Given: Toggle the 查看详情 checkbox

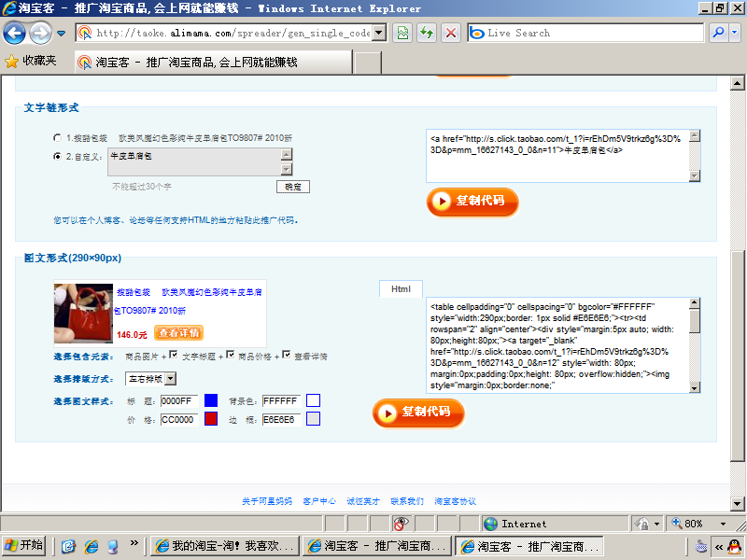Looking at the screenshot, I should coord(287,355).
